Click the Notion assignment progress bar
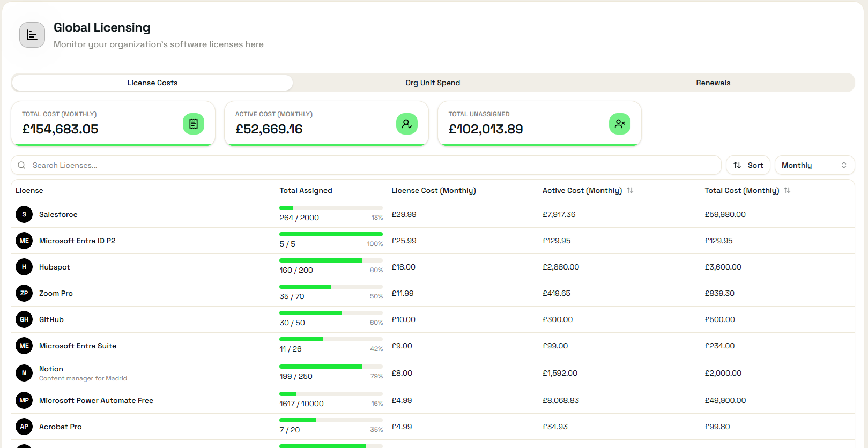This screenshot has width=868, height=448. click(x=331, y=367)
